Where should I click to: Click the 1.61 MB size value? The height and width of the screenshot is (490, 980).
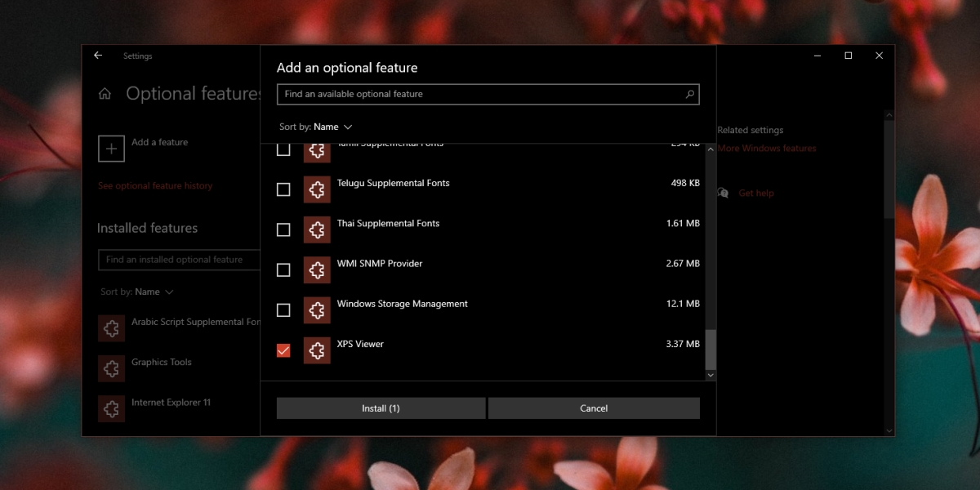683,224
